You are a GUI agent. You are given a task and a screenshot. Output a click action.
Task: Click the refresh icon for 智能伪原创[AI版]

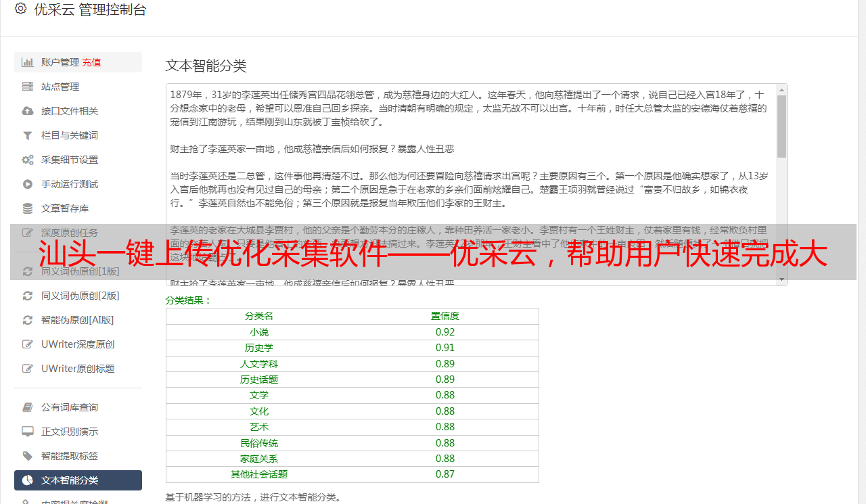28,320
